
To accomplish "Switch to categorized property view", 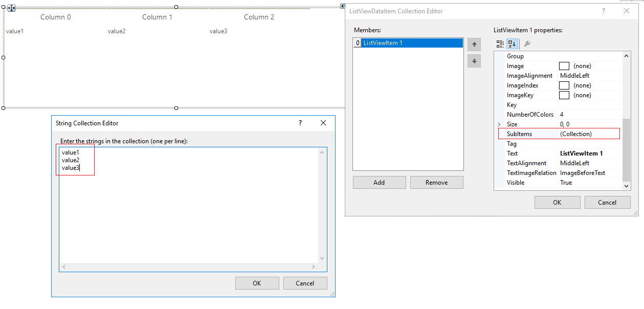I will pyautogui.click(x=500, y=43).
